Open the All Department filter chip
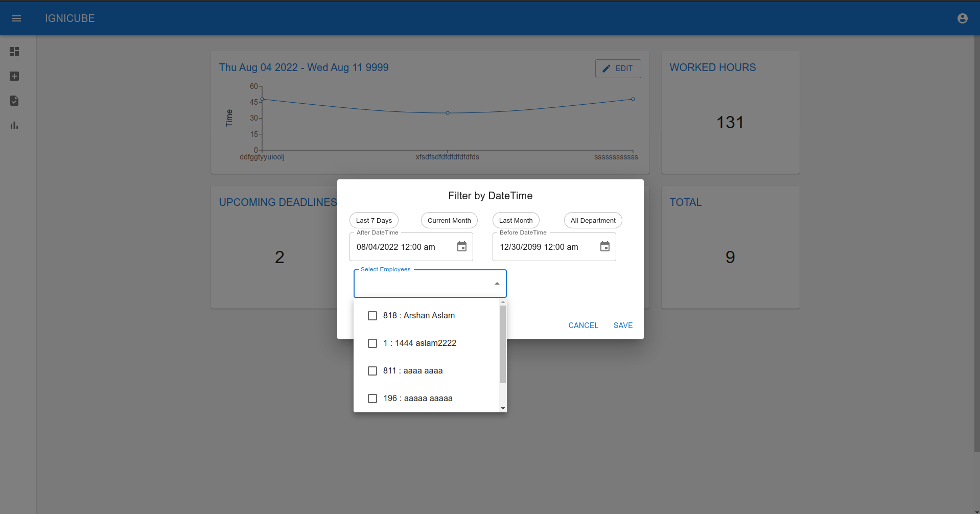Image resolution: width=980 pixels, height=514 pixels. pyautogui.click(x=593, y=220)
